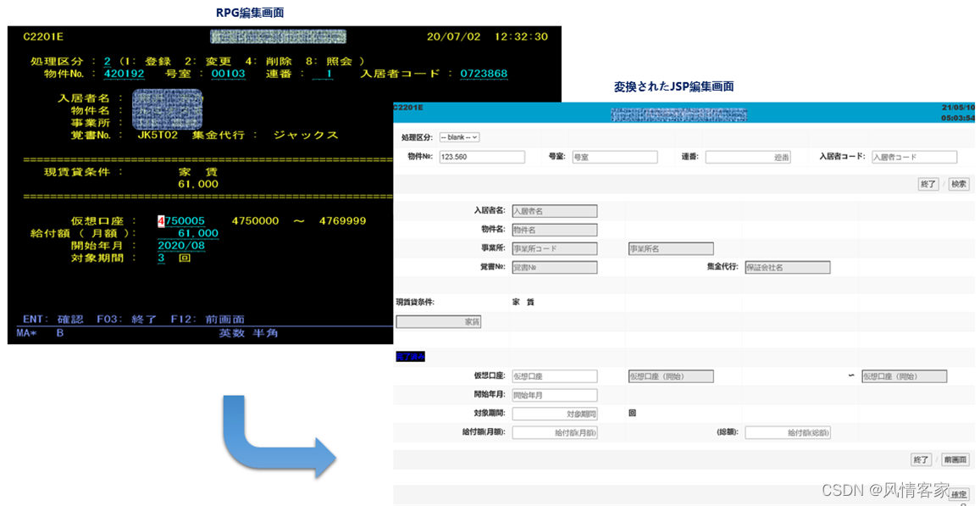Click the 事業所コード field
Image resolution: width=980 pixels, height=506 pixels.
(555, 249)
